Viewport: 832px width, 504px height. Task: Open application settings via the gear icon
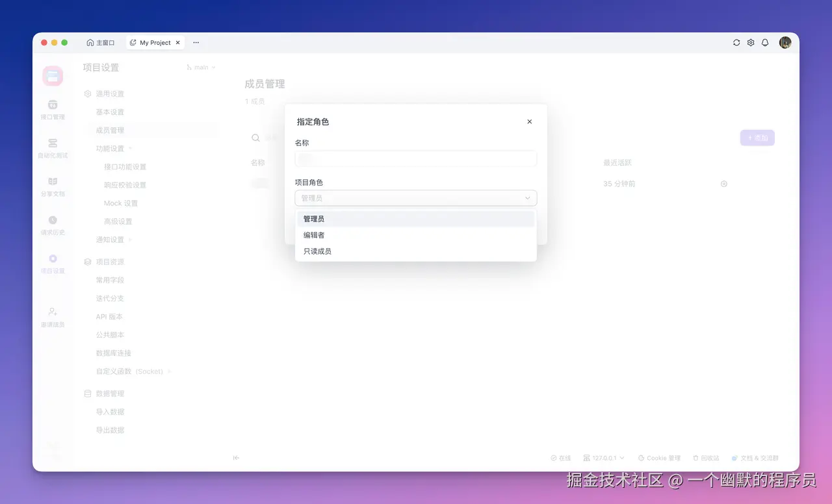[751, 42]
